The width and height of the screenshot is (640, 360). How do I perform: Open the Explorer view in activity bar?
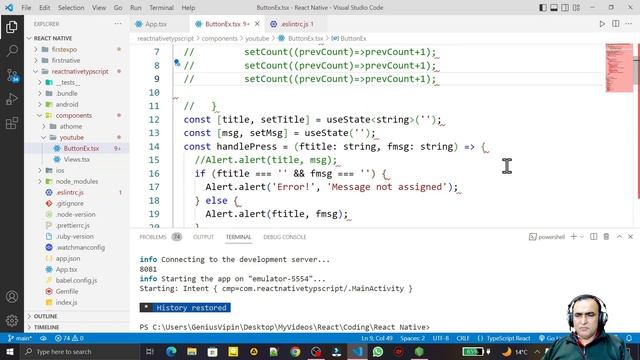pos(12,27)
